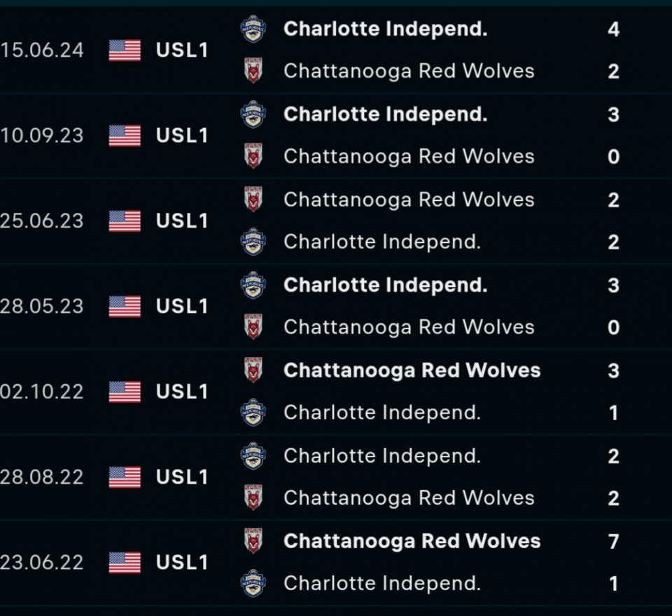Click the score 4 in the 15.06.24 match
The image size is (672, 616).
(613, 29)
